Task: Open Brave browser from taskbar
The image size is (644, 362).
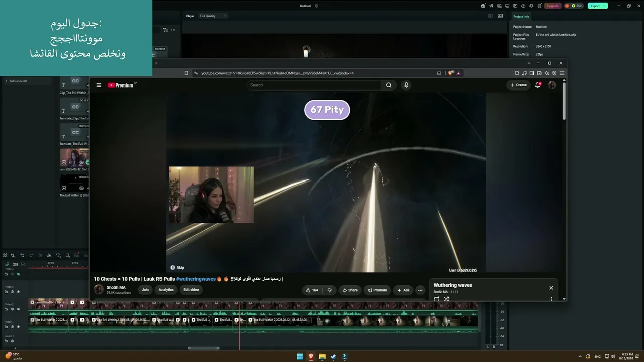Action: [311, 357]
